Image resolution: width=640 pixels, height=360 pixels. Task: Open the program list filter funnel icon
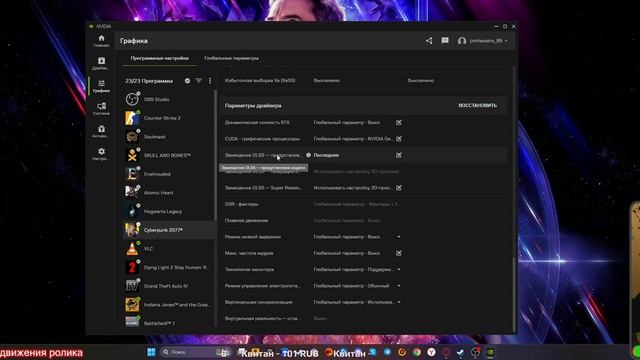[x=199, y=81]
